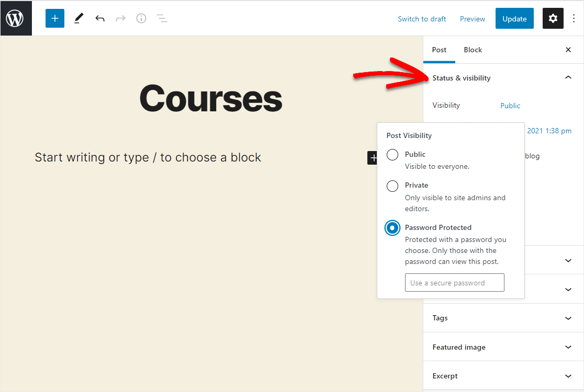Add a block with the inline plus button

[372, 158]
